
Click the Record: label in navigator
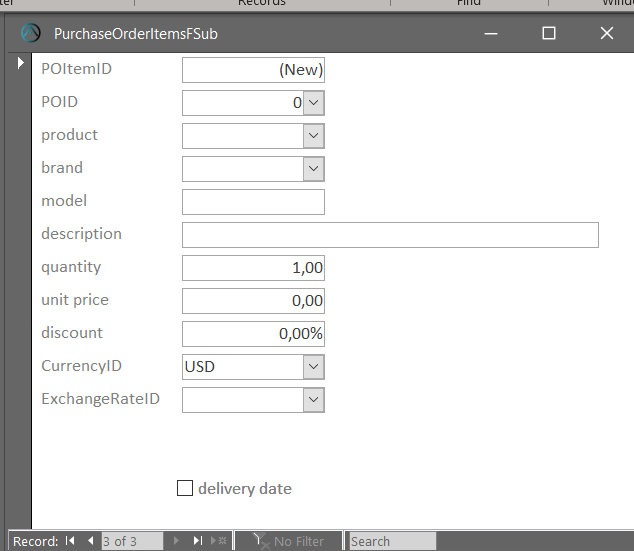tap(36, 541)
